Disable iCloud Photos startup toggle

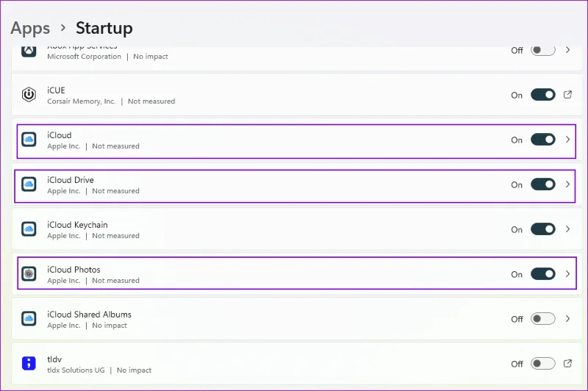[x=542, y=274]
